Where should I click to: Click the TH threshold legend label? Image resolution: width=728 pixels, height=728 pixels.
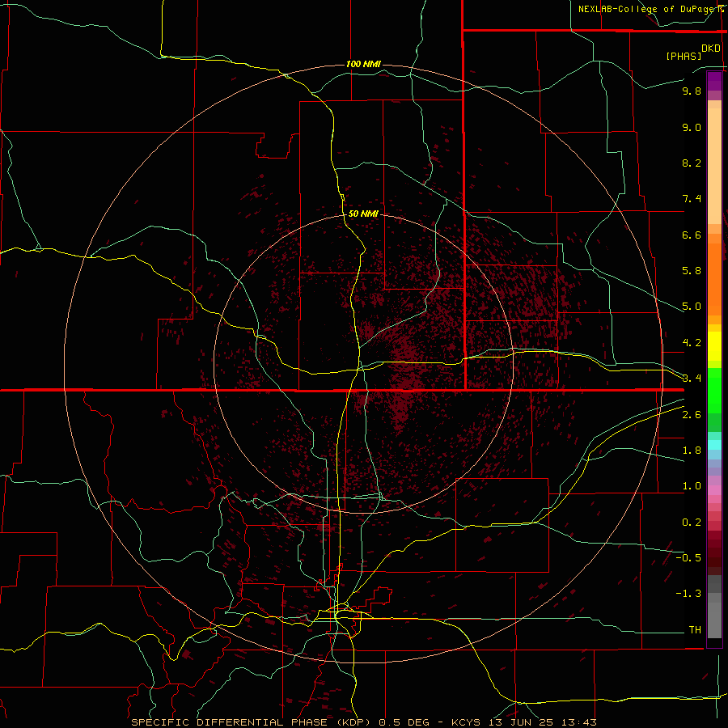[695, 630]
